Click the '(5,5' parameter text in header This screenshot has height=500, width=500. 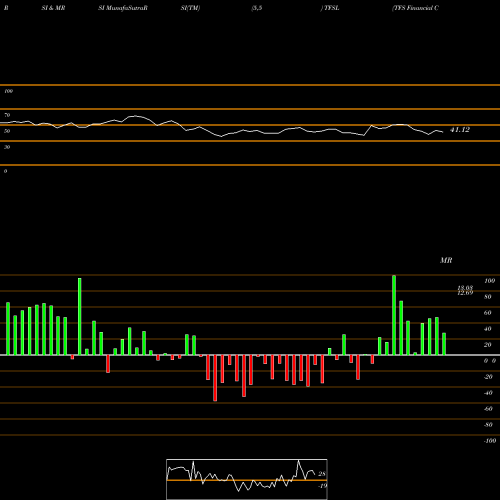click(257, 8)
